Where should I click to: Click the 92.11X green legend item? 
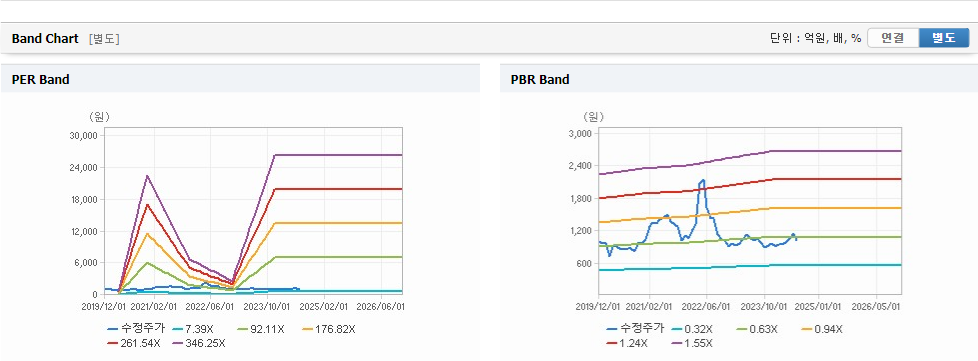point(261,329)
